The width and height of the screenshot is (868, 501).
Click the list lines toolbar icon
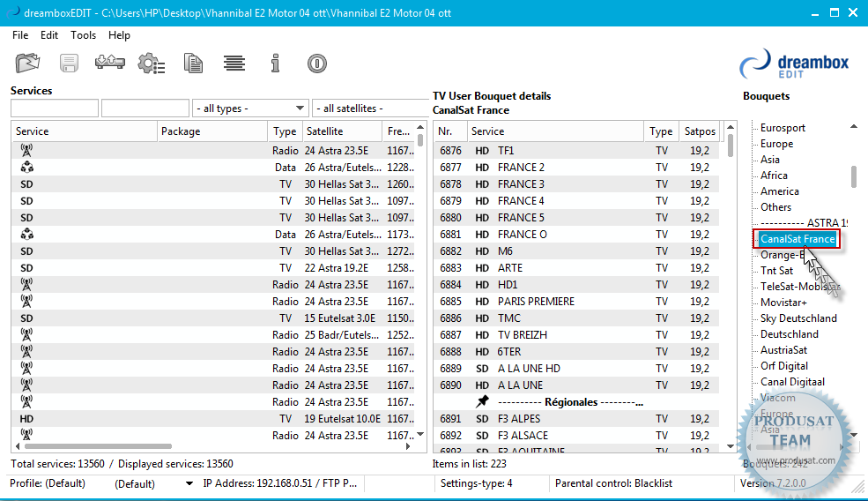coord(234,64)
